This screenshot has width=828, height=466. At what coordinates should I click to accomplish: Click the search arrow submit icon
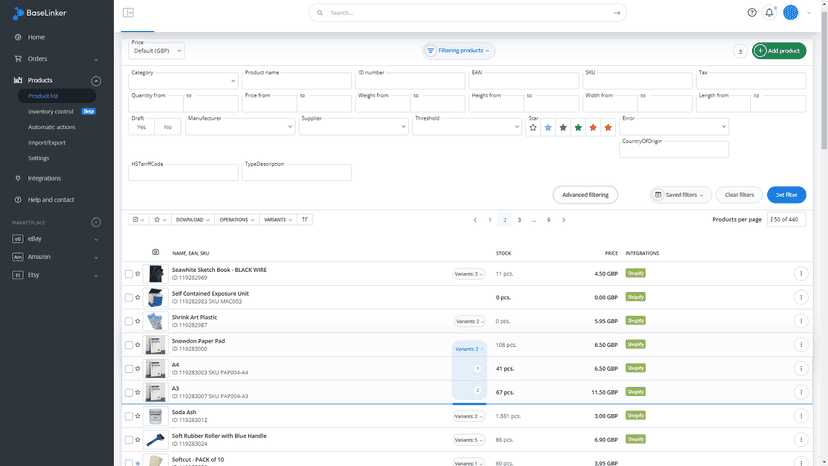click(x=617, y=13)
